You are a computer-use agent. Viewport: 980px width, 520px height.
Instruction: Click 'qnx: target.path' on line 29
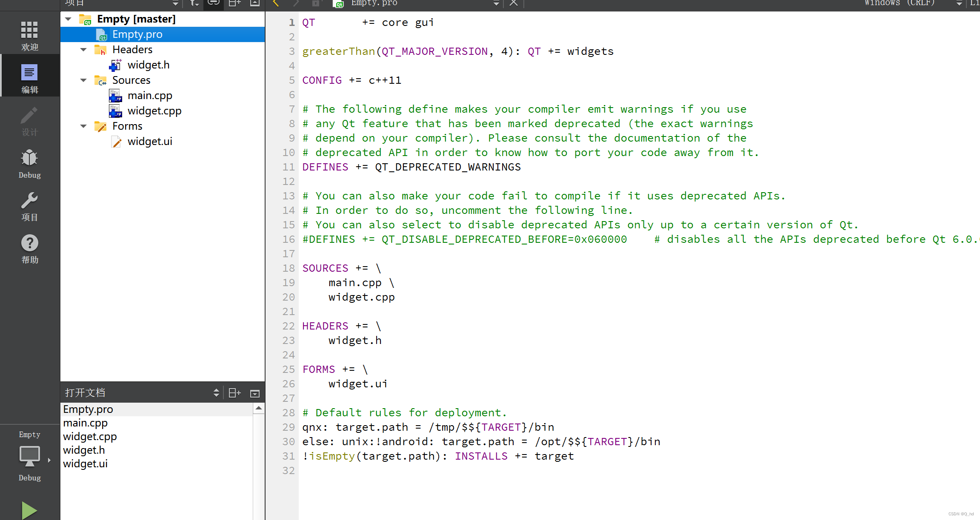click(355, 427)
